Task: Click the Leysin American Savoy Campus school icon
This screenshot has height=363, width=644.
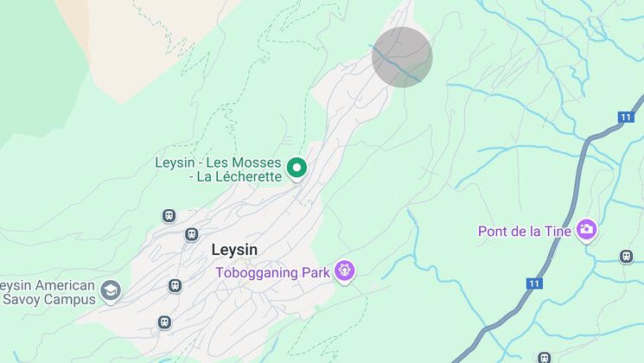Action: (x=111, y=291)
